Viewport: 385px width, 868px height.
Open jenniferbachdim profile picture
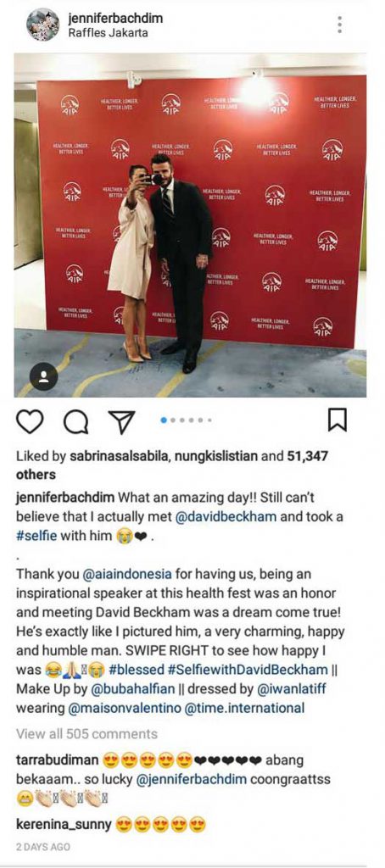tap(43, 25)
